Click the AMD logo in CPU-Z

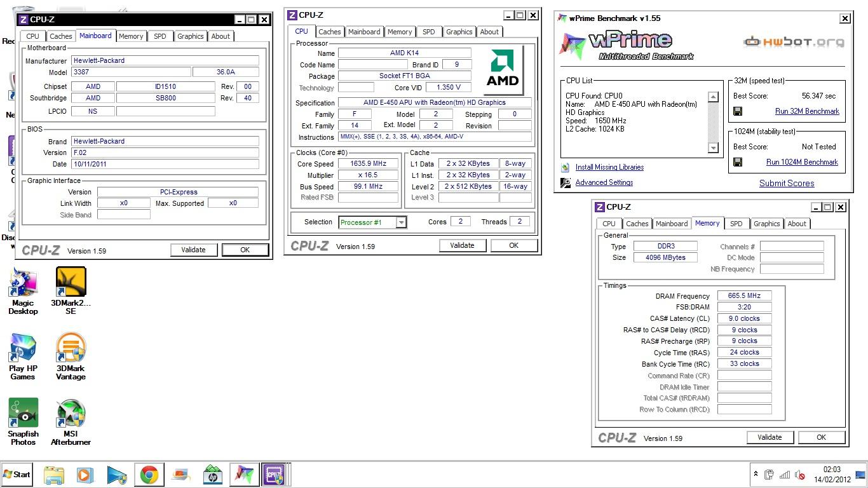point(504,69)
